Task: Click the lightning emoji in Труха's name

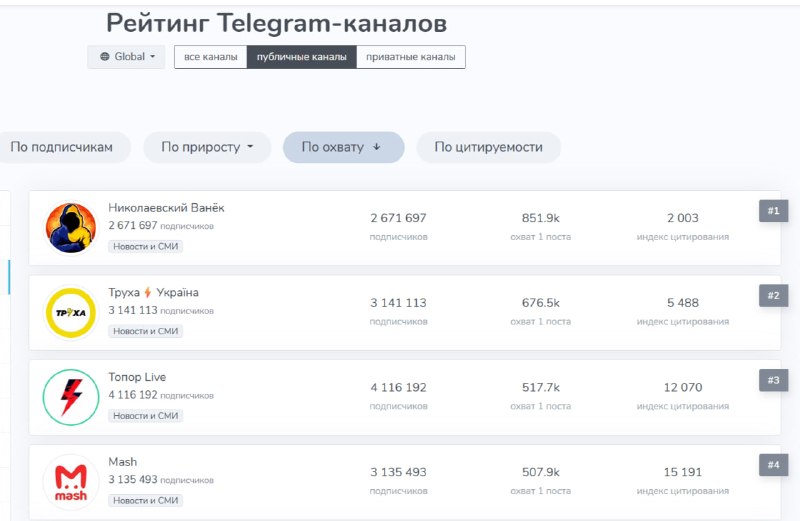Action: [x=148, y=292]
